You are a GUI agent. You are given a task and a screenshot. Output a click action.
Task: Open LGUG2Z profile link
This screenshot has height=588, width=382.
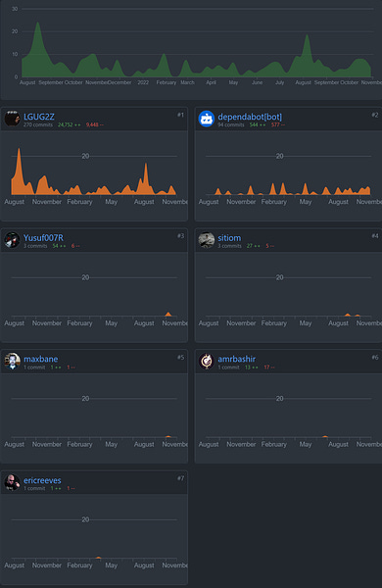click(39, 117)
